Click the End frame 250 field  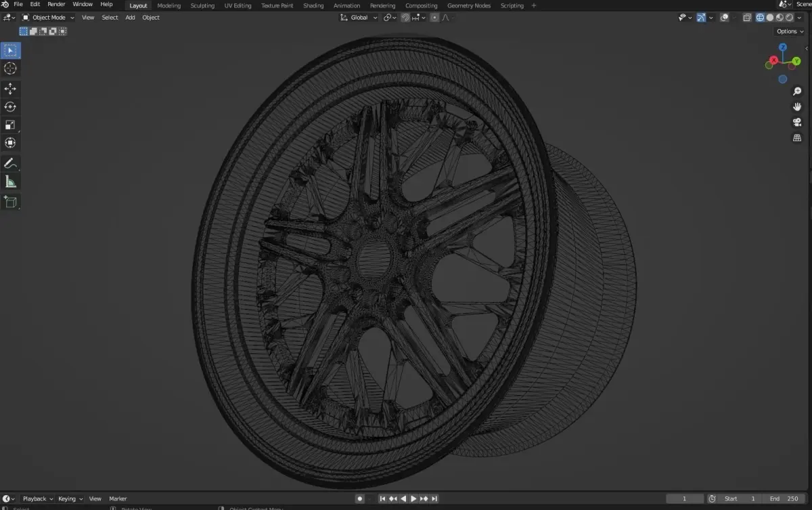784,498
